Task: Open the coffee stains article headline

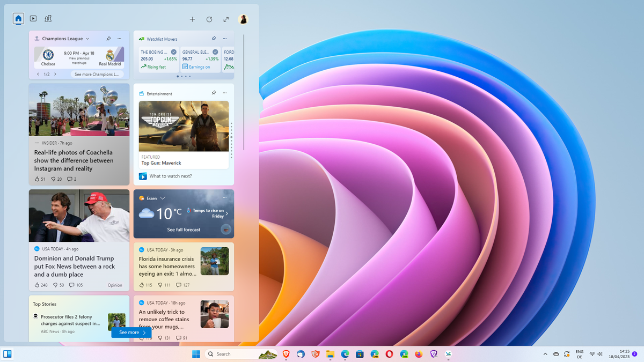Action: pos(164,319)
